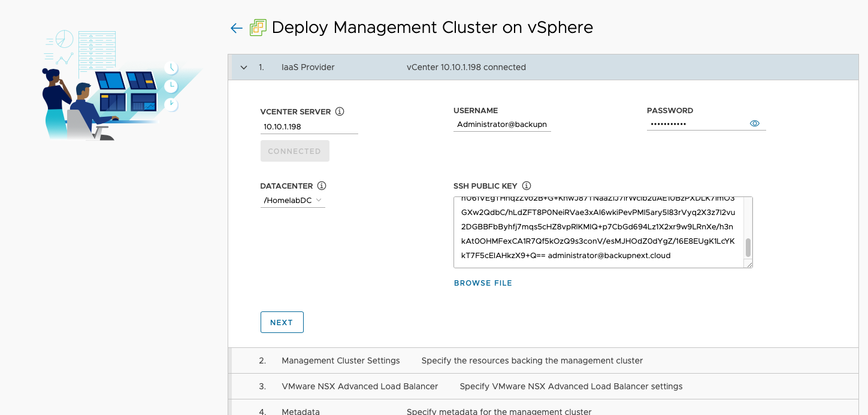The image size is (868, 415).
Task: Show password with the eye icon
Action: [x=755, y=123]
